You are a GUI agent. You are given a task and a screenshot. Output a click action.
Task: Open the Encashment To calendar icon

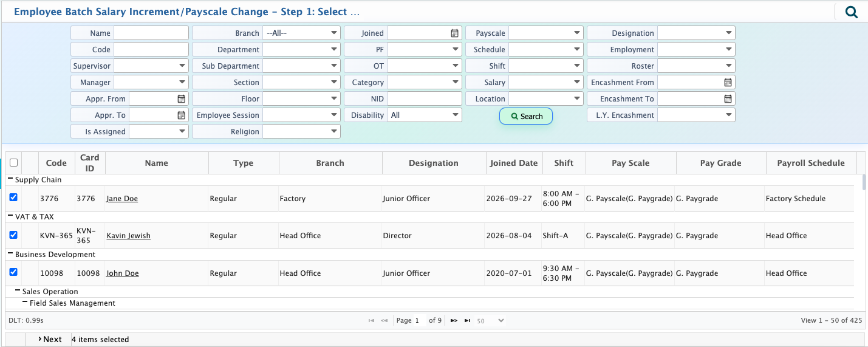tap(728, 99)
